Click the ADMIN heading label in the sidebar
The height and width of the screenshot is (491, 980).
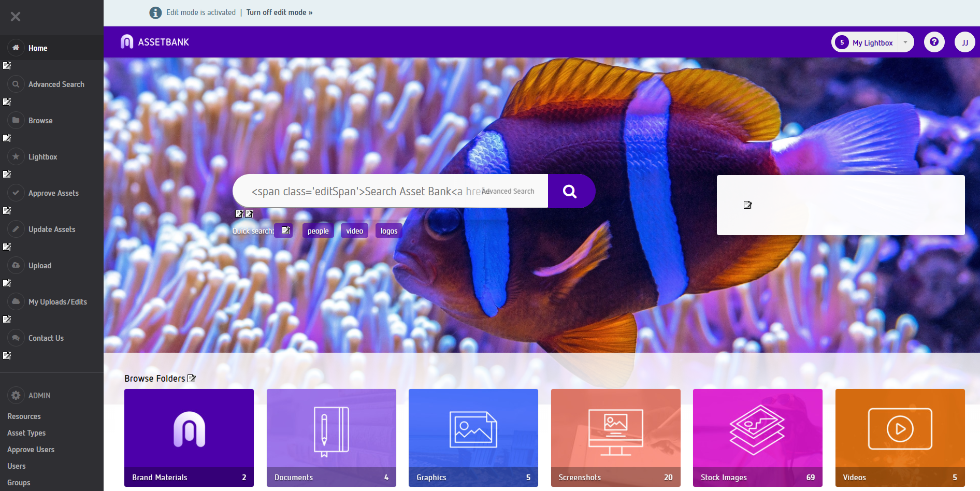click(39, 395)
